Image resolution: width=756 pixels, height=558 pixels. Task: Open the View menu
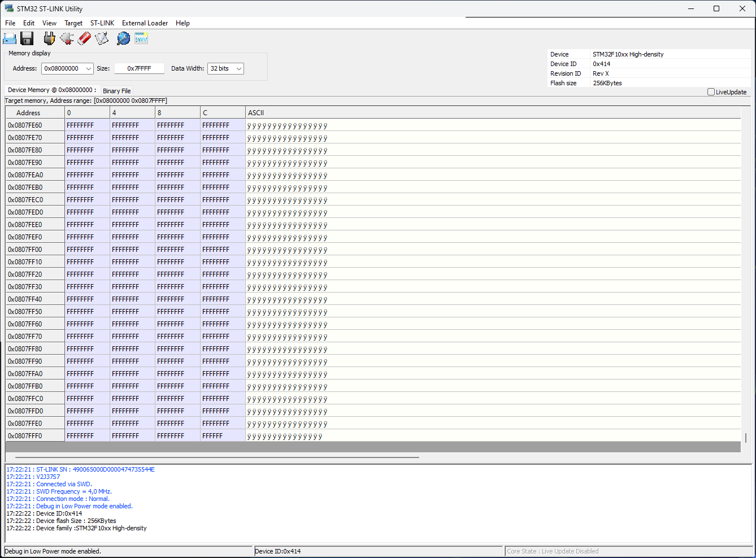tap(49, 23)
